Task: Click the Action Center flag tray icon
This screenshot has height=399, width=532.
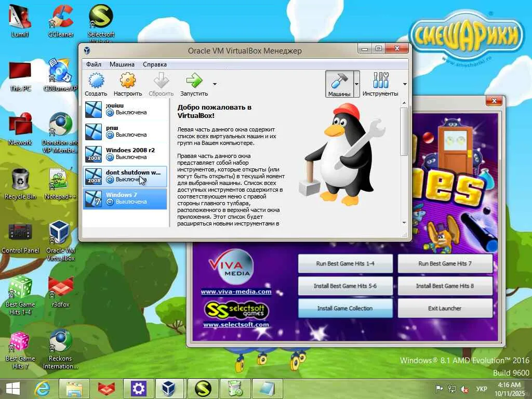Action: [x=439, y=389]
